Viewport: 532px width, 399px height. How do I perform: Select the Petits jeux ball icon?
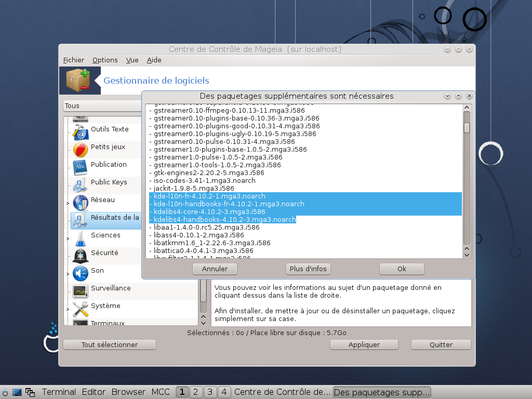pos(81,150)
